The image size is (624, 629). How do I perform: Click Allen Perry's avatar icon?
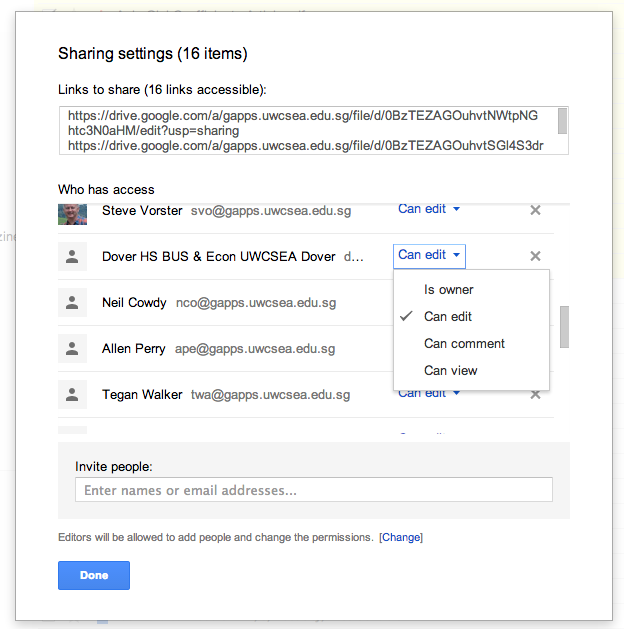tap(71, 349)
